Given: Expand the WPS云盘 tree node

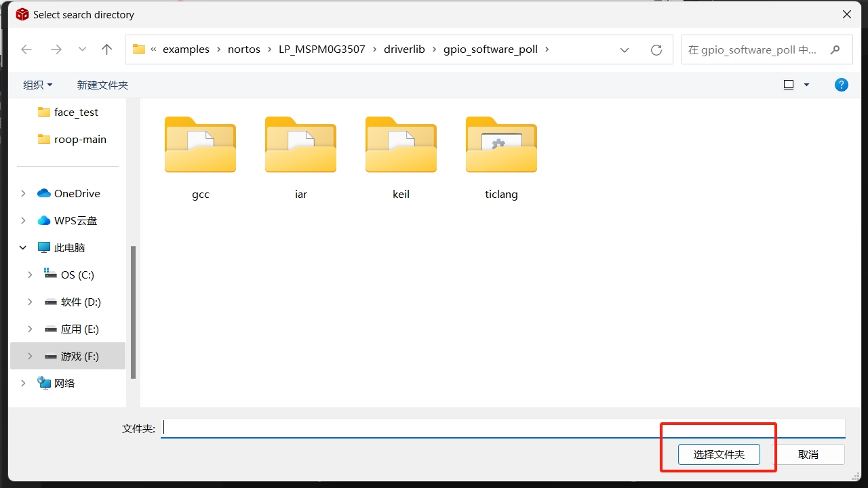Looking at the screenshot, I should (23, 220).
